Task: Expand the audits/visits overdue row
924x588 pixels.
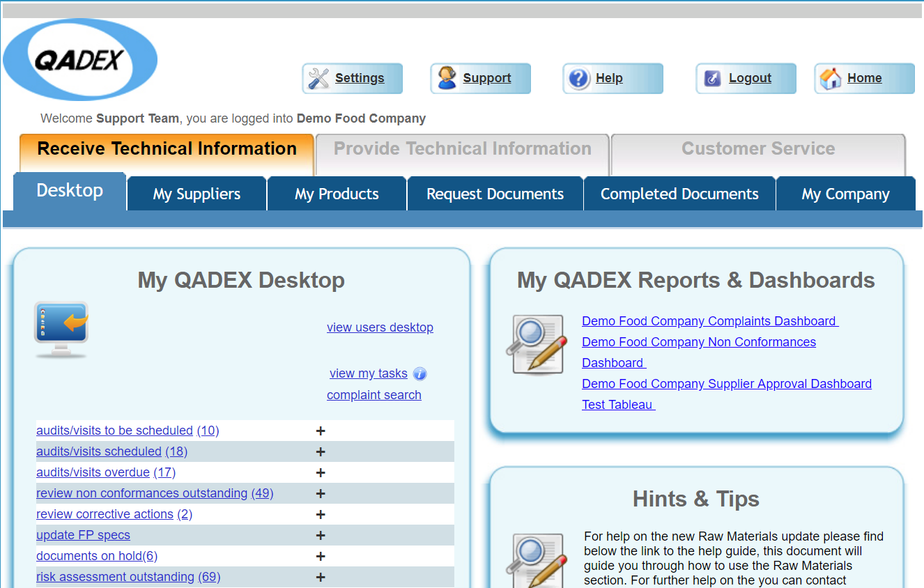Action: click(321, 472)
